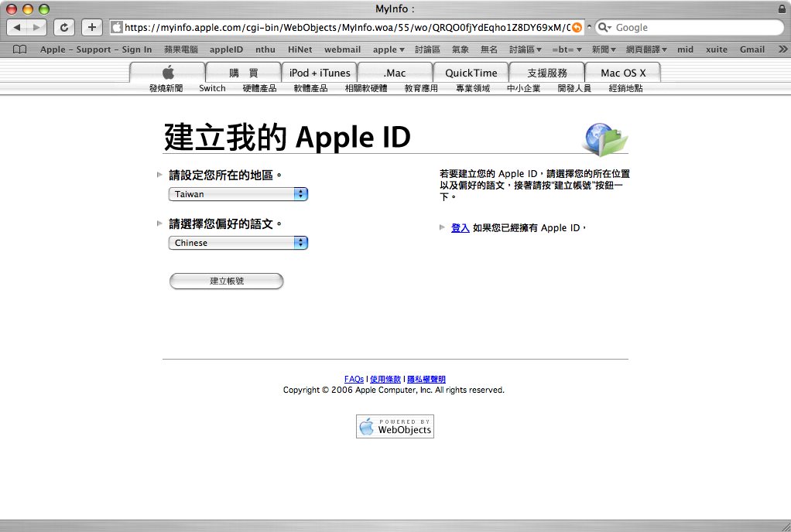Click the site favicon in the address bar

tap(117, 28)
